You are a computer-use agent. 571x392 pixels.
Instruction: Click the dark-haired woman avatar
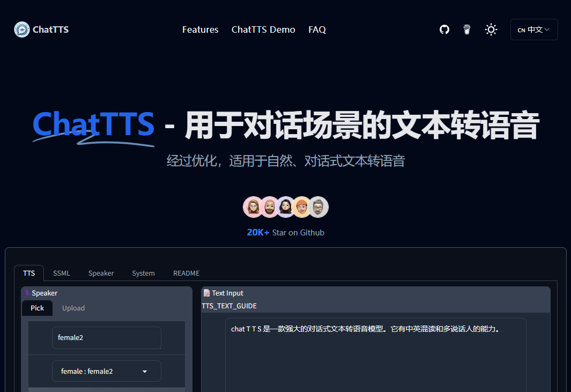point(285,207)
